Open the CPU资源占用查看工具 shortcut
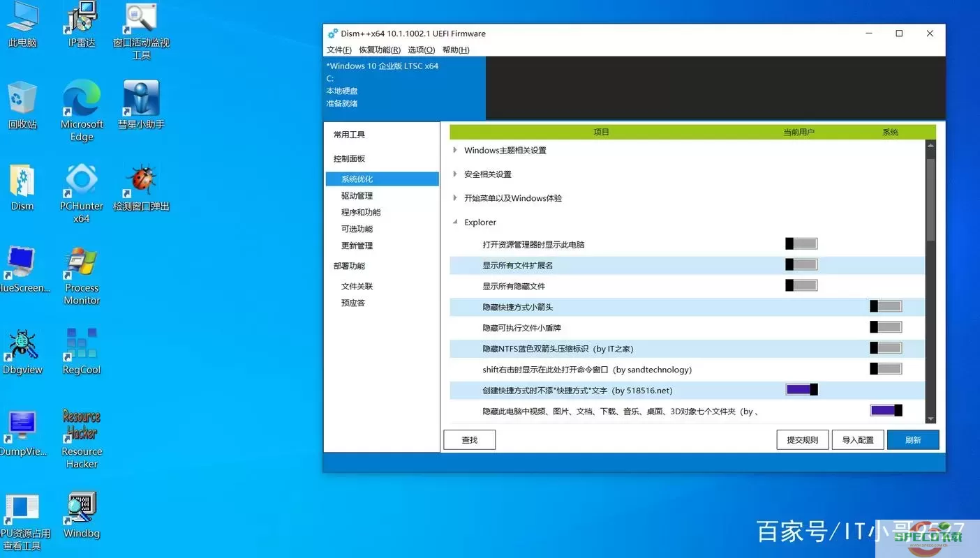 pos(25,522)
